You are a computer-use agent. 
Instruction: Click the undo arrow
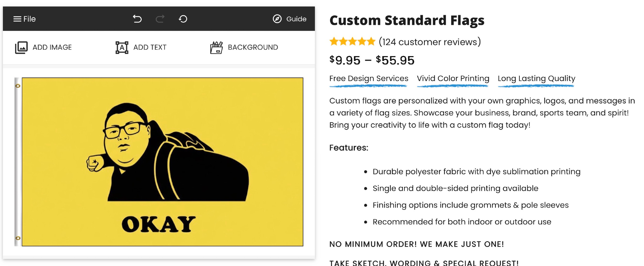click(137, 19)
